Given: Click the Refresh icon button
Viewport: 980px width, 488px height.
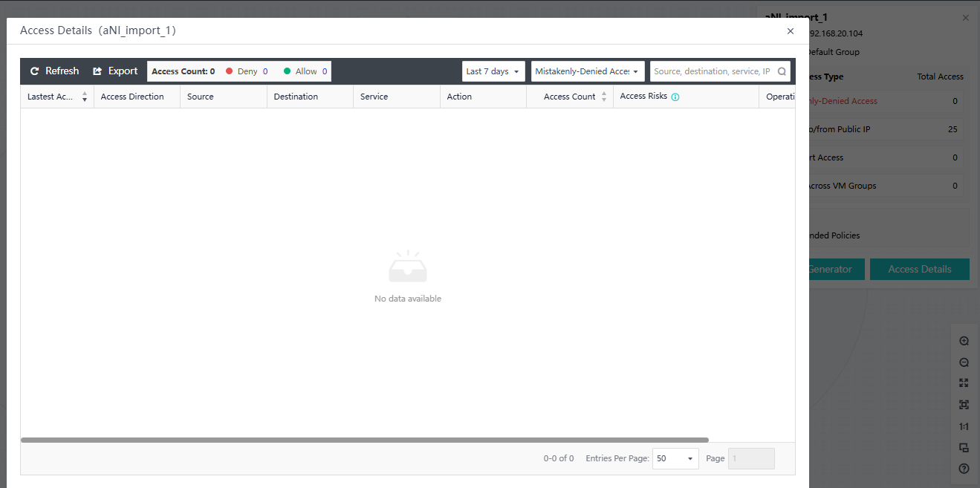Looking at the screenshot, I should tap(35, 71).
